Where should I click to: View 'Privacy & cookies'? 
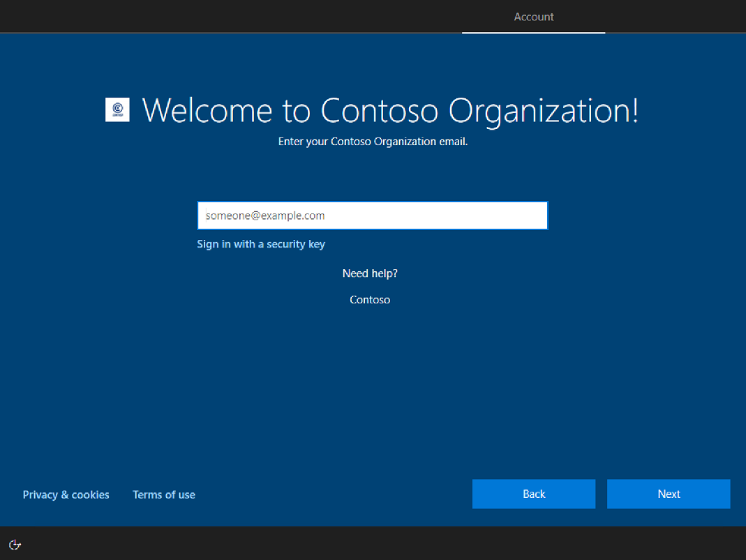point(66,494)
